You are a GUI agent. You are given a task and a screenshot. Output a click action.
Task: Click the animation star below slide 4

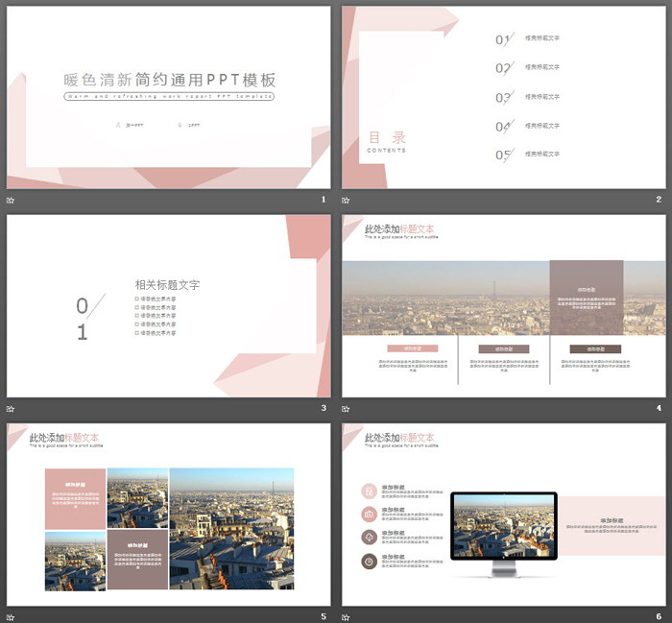coord(347,408)
